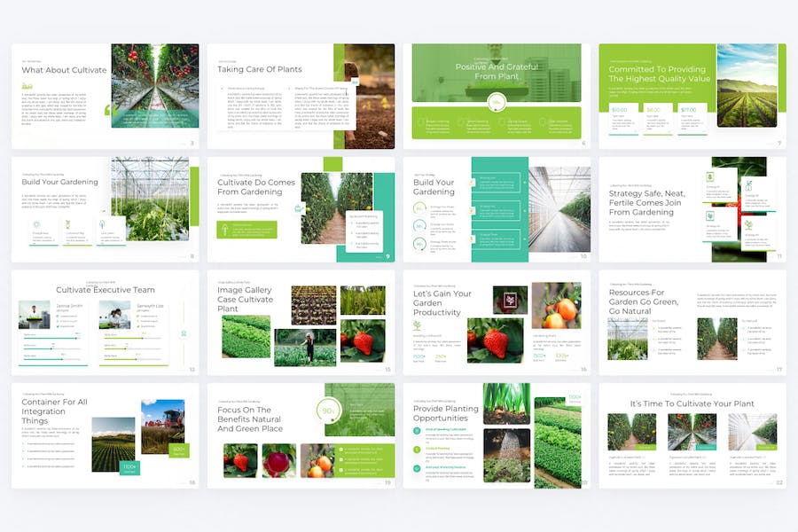
Task: Select the 'Strategy Safe, Neat, Fertile' slide
Action: (x=692, y=209)
